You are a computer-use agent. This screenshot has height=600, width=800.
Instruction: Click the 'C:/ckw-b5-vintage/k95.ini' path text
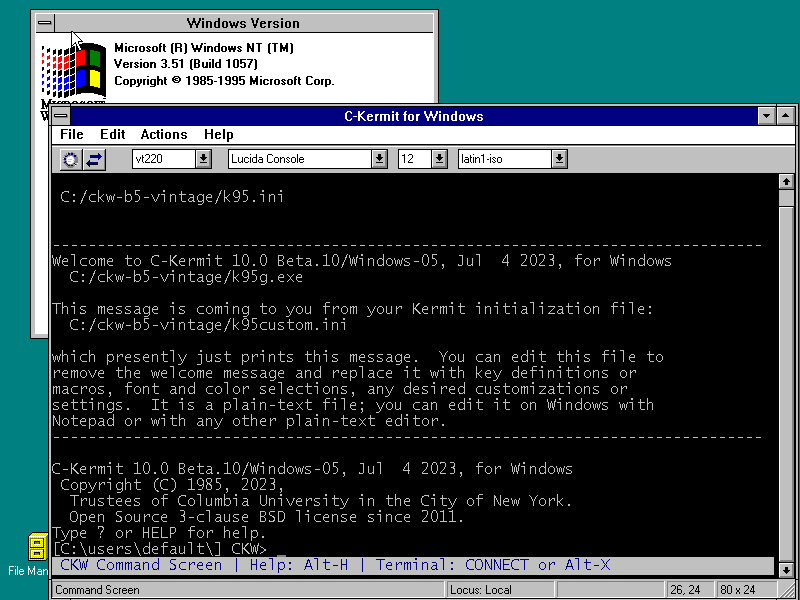tap(172, 197)
